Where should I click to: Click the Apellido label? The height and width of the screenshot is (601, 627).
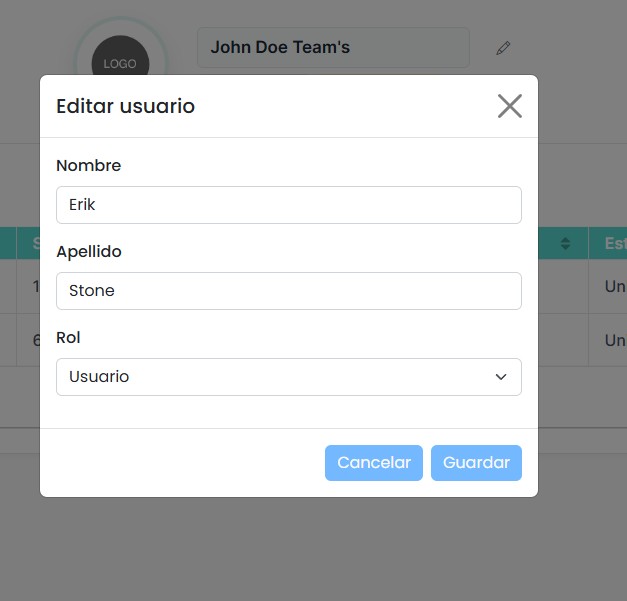coord(89,252)
